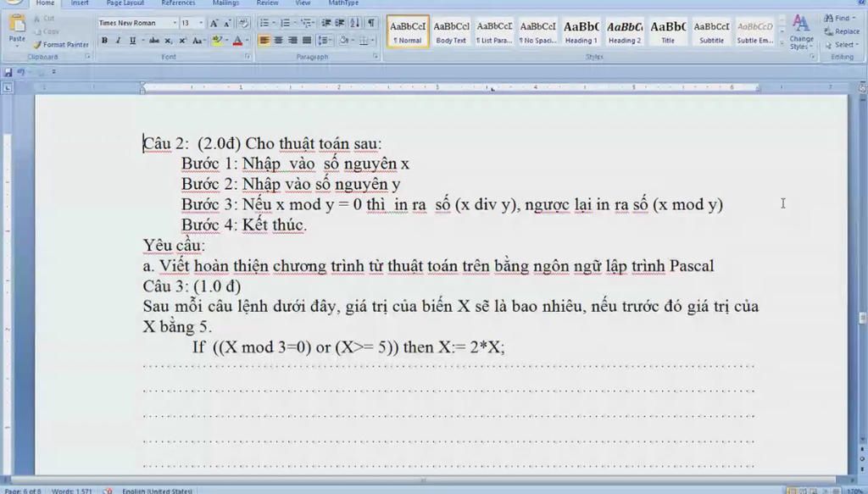Toggle Strikethrough formatting

(x=154, y=41)
